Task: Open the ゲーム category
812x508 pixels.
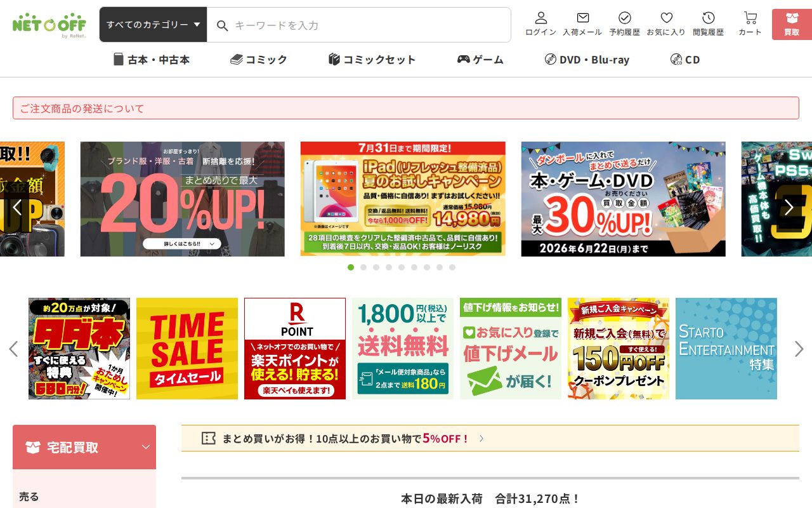Action: click(480, 60)
